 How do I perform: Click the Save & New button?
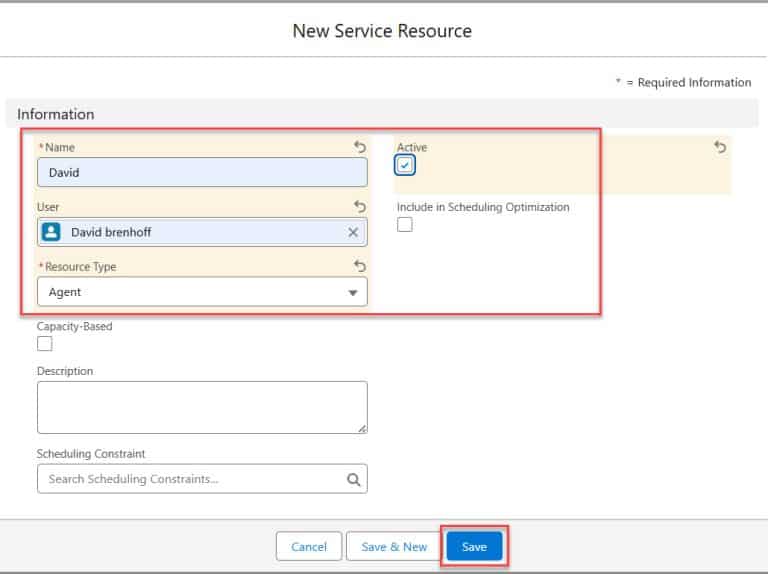point(394,547)
